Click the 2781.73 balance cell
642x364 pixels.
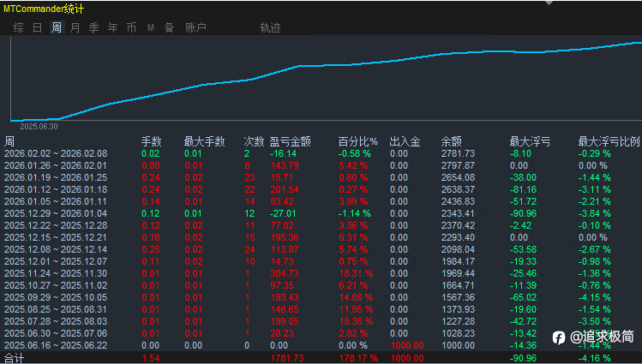coord(459,153)
